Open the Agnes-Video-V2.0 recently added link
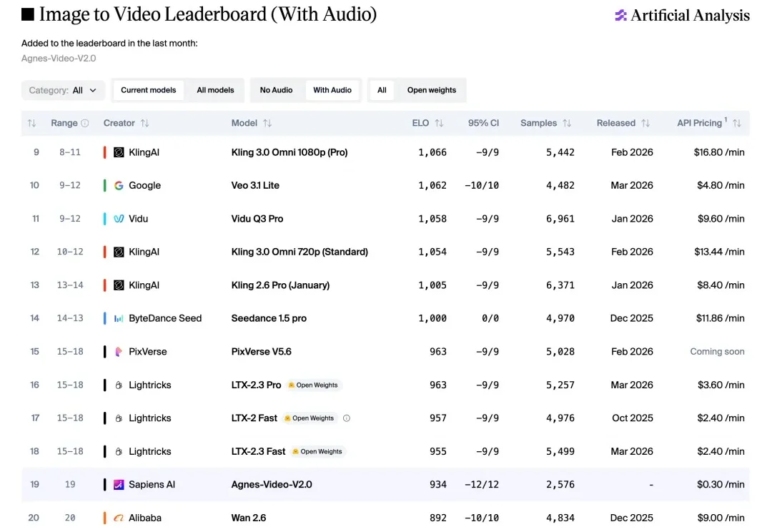 tap(59, 58)
